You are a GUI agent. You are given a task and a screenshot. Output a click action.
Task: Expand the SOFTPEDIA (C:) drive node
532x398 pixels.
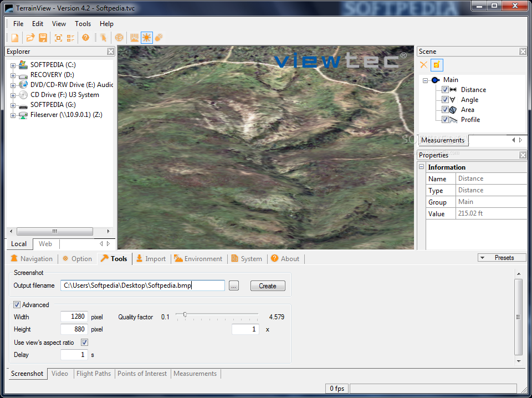click(13, 65)
